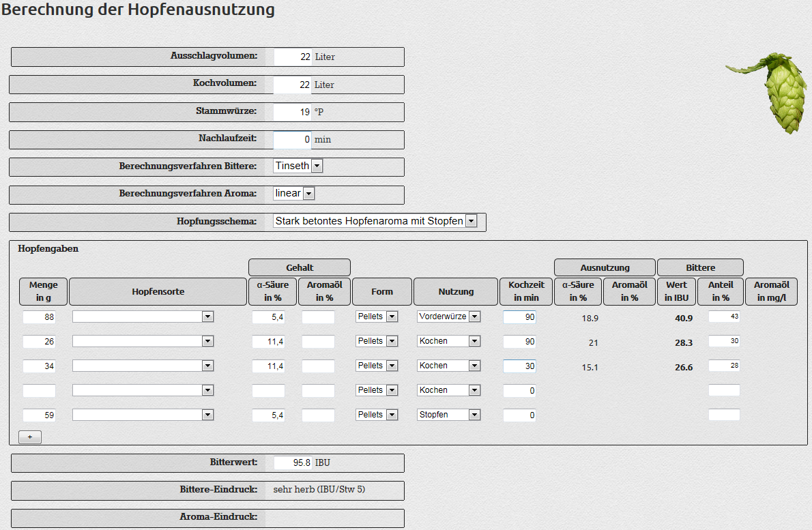The image size is (812, 530).
Task: Open the Vorderwürze Nutzung dropdown
Action: 449,316
